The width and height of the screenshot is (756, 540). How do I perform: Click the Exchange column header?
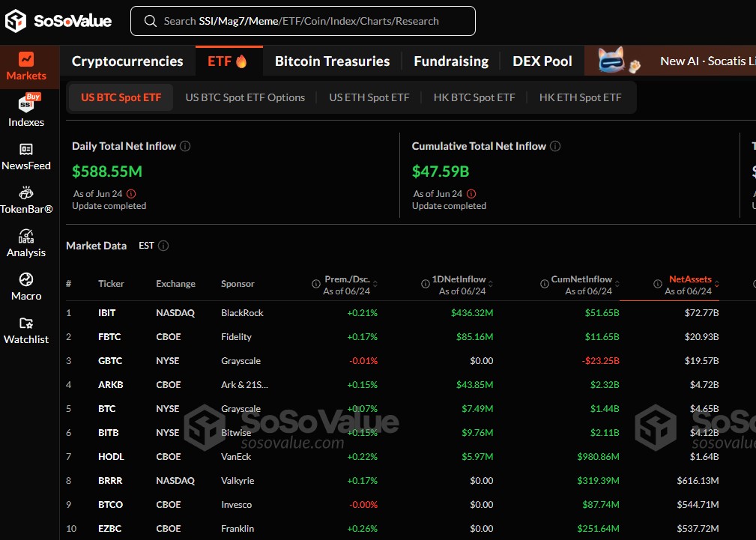(x=175, y=284)
